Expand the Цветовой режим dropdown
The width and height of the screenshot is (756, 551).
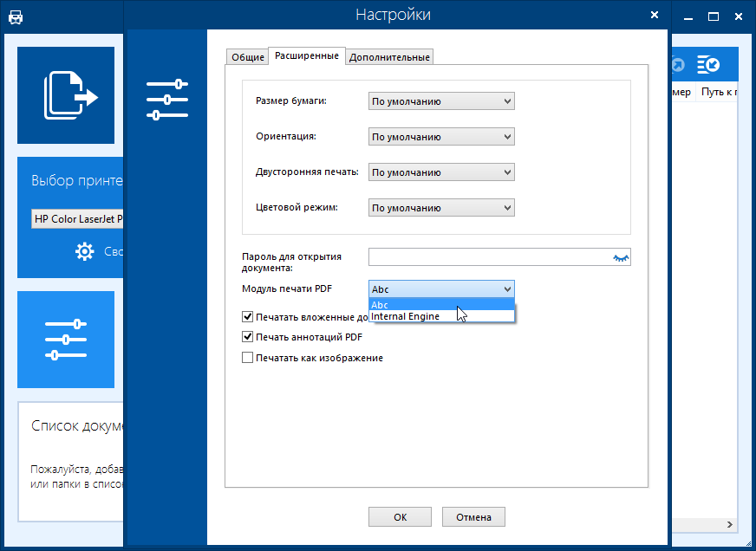click(x=441, y=208)
